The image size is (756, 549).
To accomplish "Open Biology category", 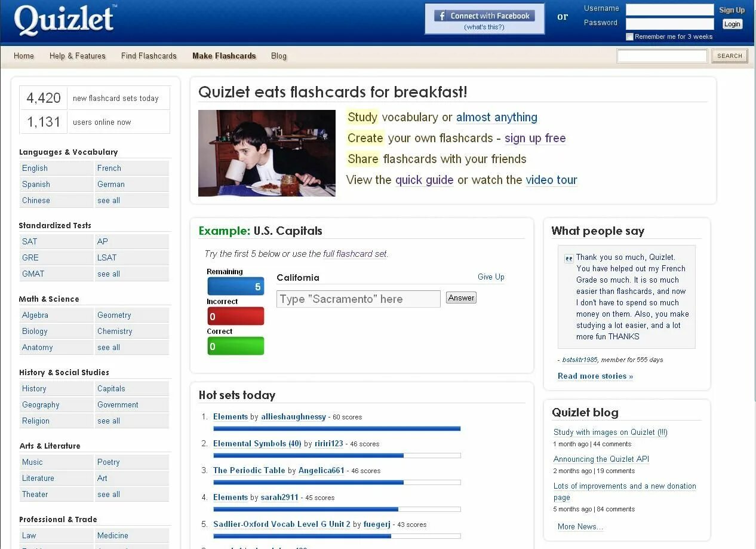I will point(35,332).
